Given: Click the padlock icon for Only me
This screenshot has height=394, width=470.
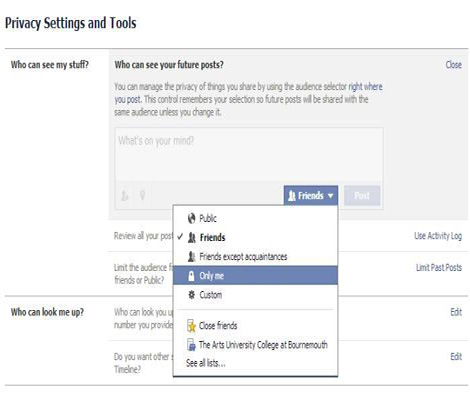Looking at the screenshot, I should tap(191, 276).
